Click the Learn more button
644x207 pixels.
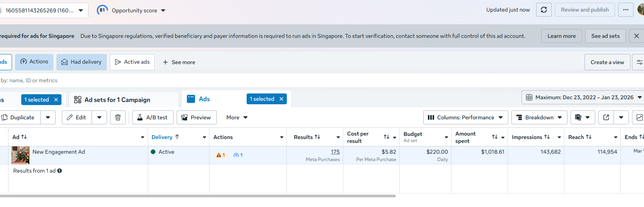[561, 36]
